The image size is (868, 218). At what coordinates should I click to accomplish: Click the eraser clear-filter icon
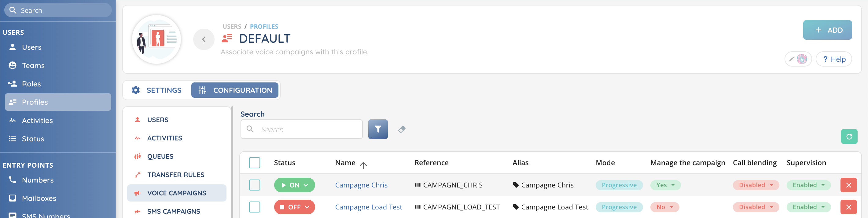point(402,129)
